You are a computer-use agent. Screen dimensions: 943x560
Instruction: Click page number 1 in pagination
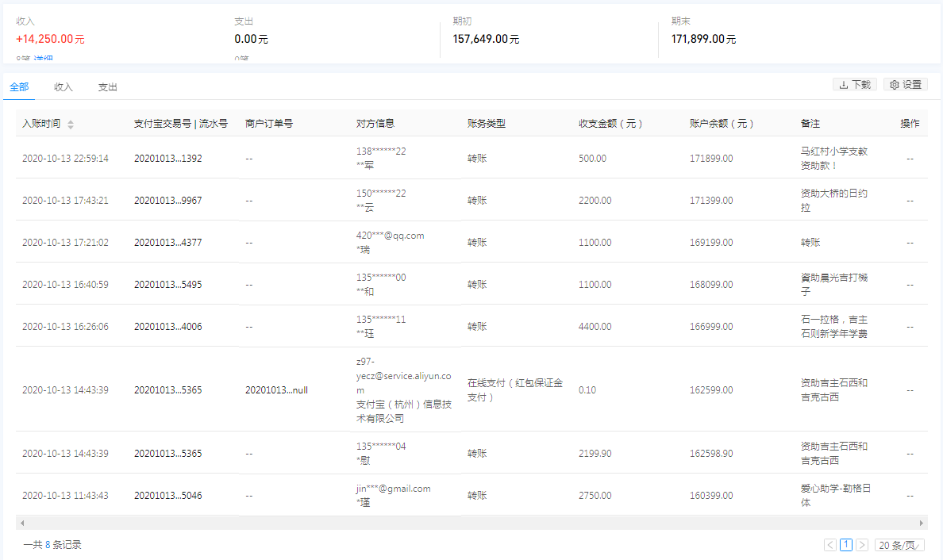click(846, 545)
